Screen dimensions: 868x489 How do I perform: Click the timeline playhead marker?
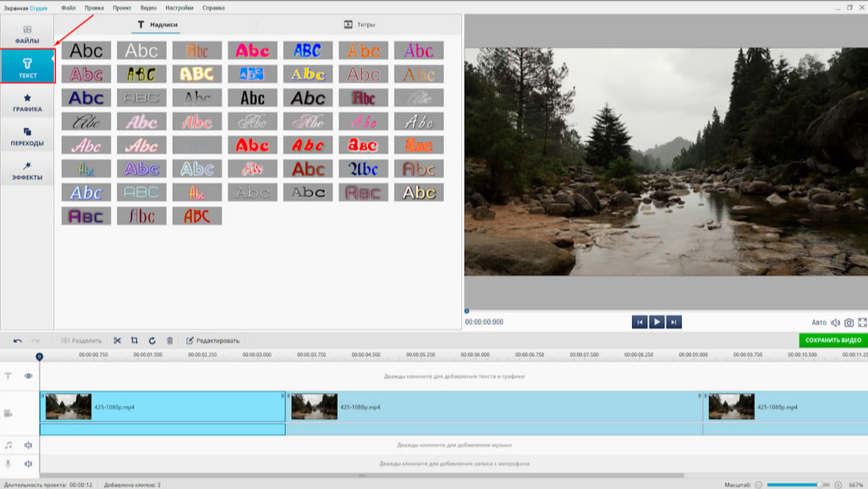pos(39,357)
